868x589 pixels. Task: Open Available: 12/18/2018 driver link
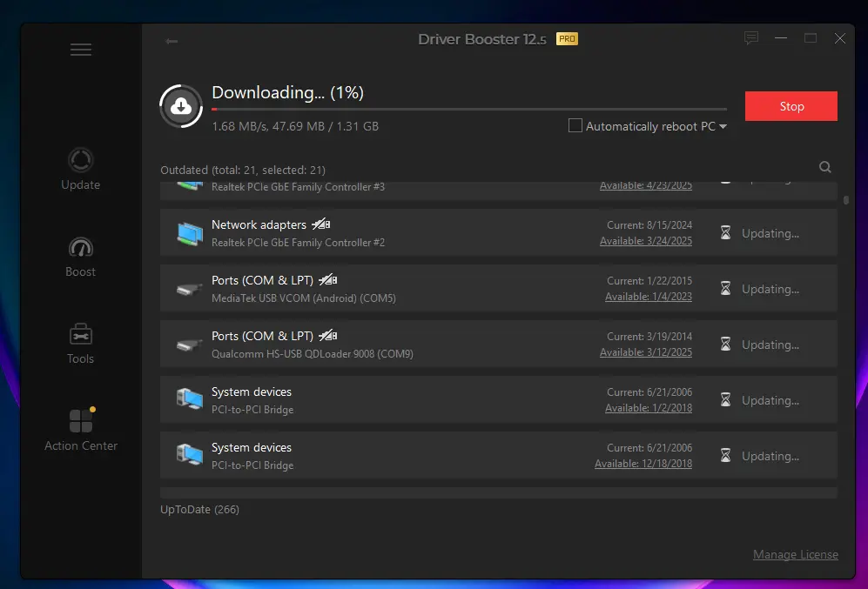(643, 464)
